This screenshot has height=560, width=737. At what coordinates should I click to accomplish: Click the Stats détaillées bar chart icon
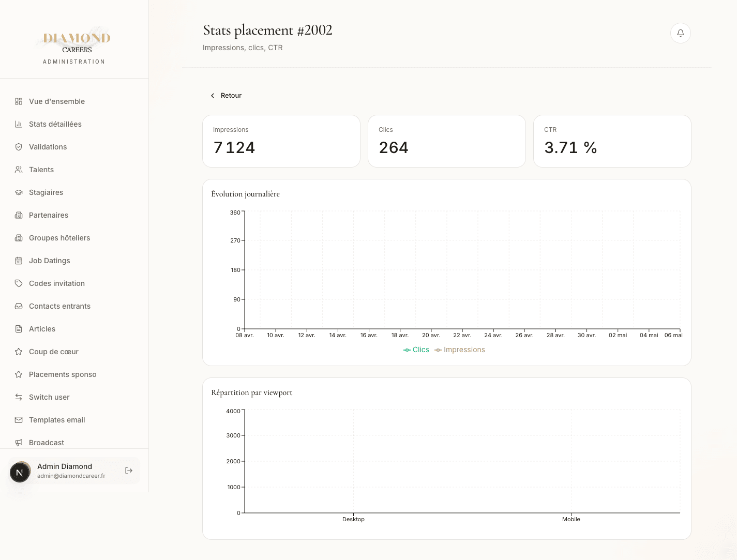point(19,124)
